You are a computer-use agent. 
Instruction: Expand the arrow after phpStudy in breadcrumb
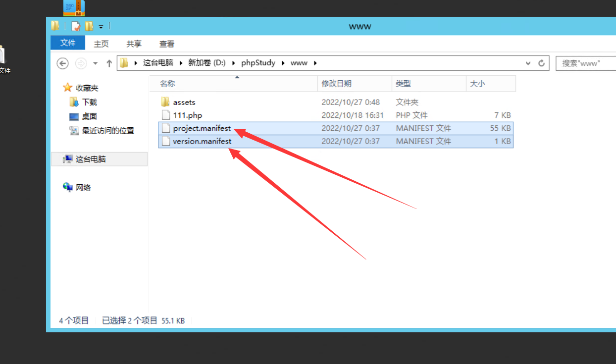[283, 63]
